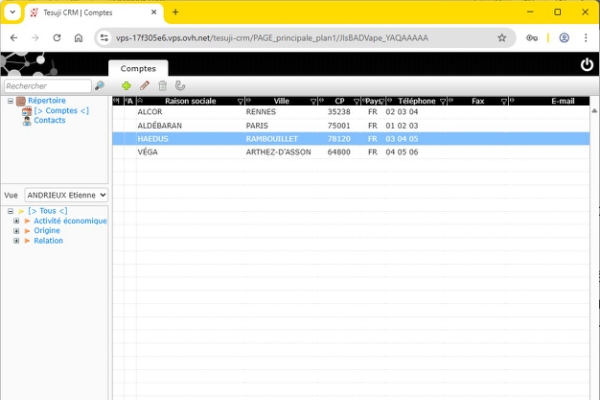Select the ALDÉBARAN account row
This screenshot has width=600, height=400.
coord(158,126)
